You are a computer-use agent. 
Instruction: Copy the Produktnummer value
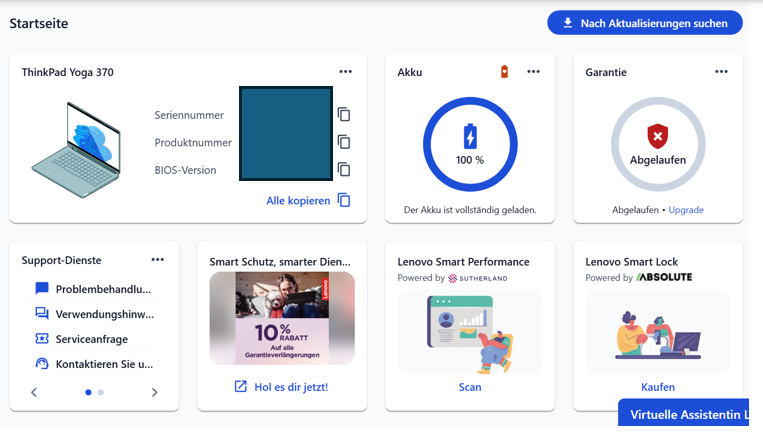tap(344, 142)
